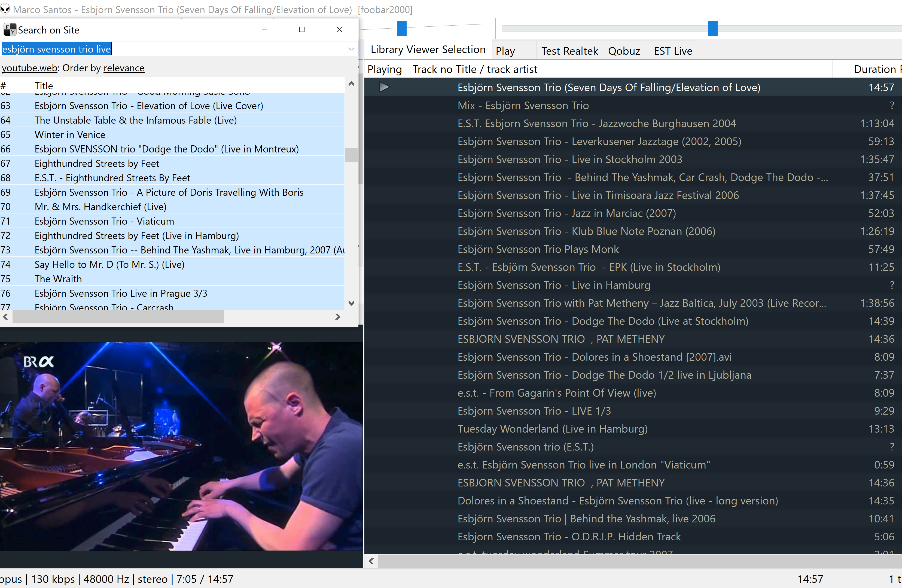Click the youtube.web site link

coord(30,68)
